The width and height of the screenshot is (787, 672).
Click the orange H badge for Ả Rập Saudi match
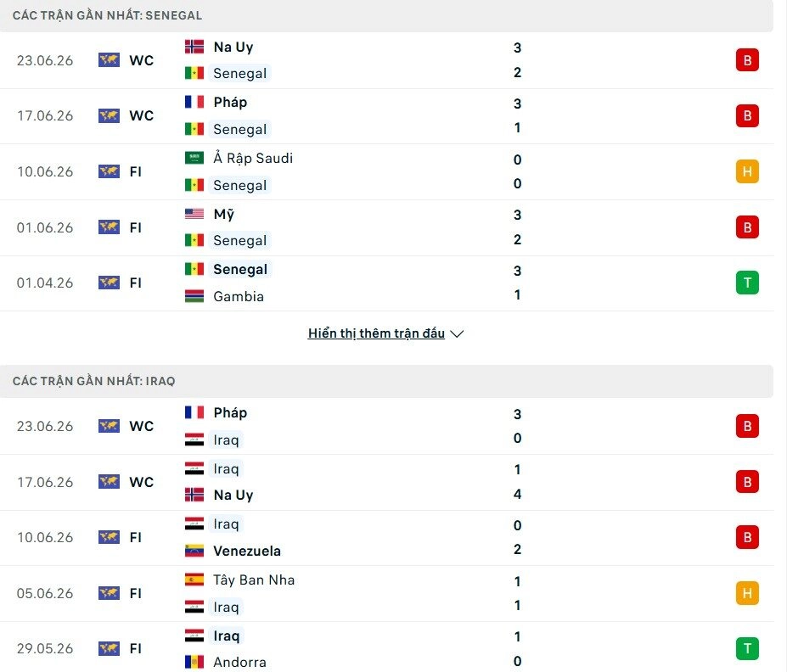tap(747, 171)
